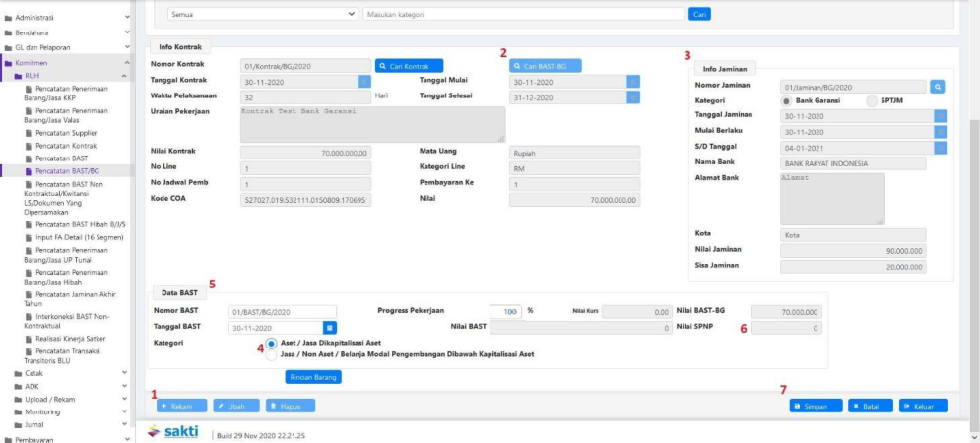
Task: Open Tanggal Jaminan calendar icon
Action: pos(940,116)
